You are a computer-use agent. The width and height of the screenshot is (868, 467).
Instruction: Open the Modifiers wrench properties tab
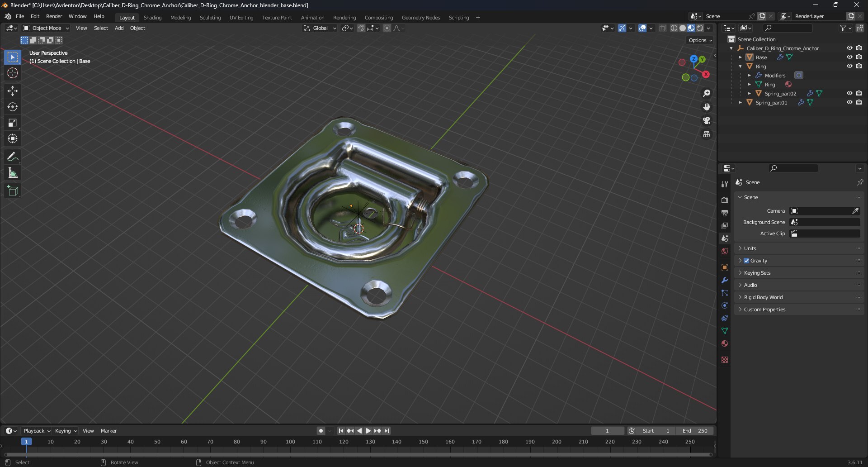coord(725,280)
